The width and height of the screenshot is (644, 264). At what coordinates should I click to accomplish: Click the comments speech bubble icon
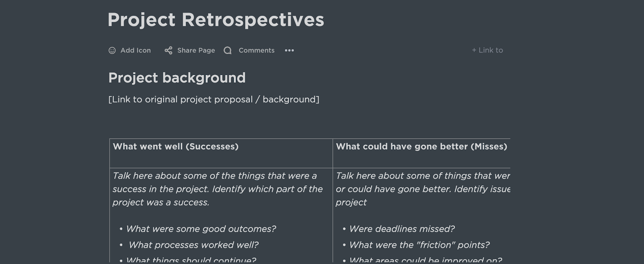tap(227, 50)
